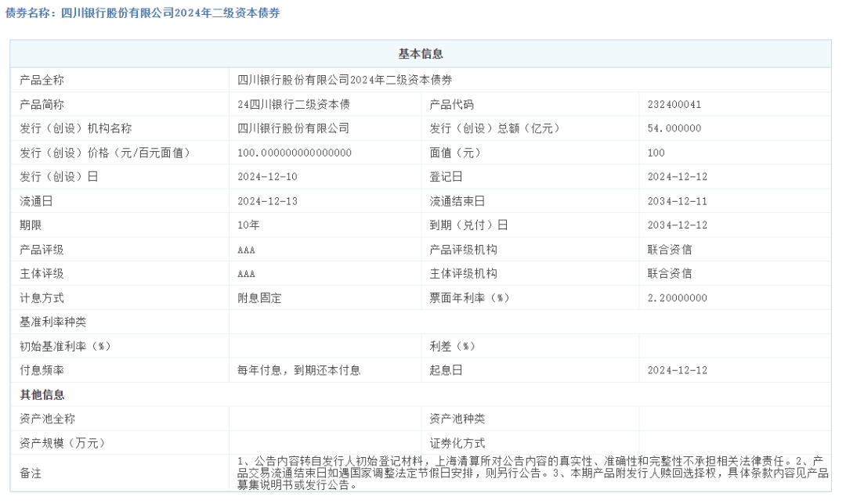This screenshot has height=504, width=846.
Task: Click the 资产规模（万元） label
Action: (62, 443)
